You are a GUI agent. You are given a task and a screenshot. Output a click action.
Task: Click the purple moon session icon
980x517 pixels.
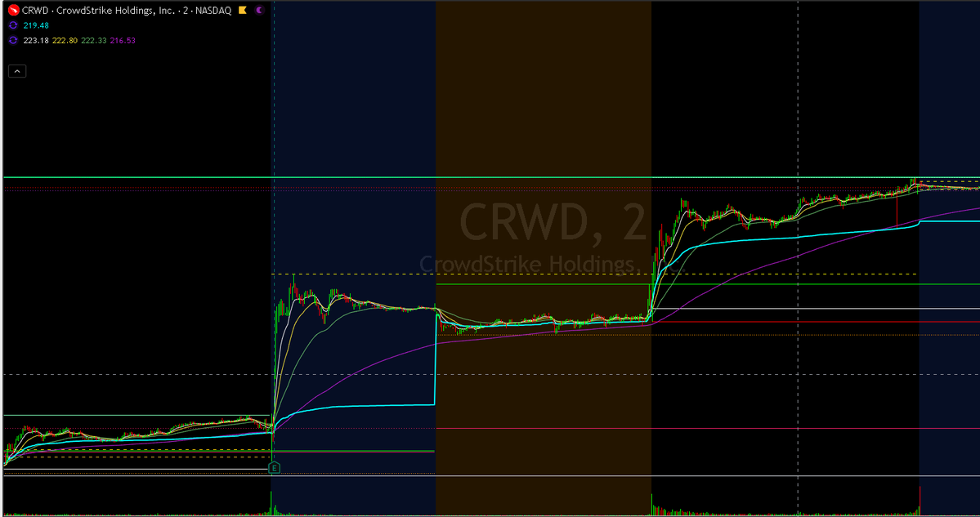tap(259, 10)
